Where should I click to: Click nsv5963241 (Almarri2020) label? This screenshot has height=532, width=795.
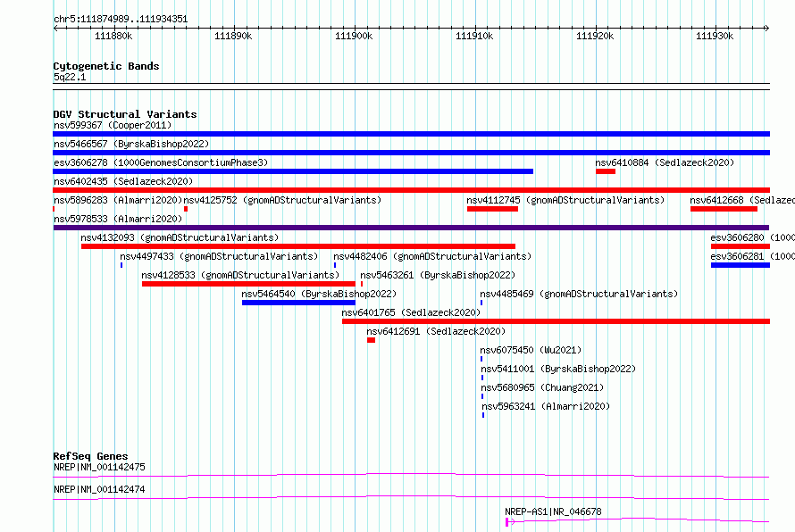[x=546, y=406]
